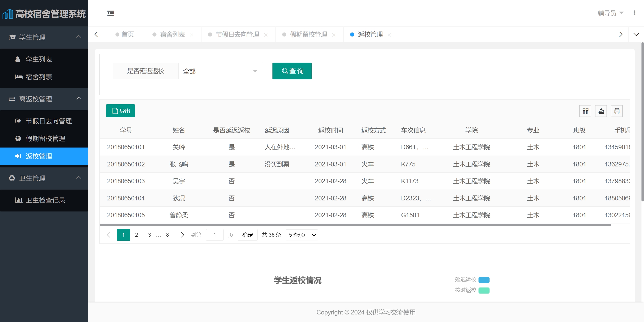
Task: Go to previous page arrow
Action: [108, 235]
